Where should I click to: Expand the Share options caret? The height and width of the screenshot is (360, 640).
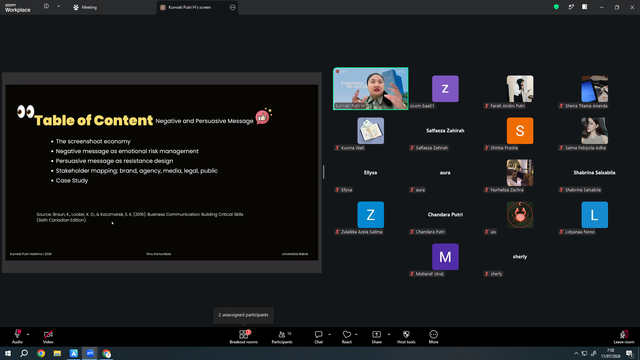click(389, 334)
